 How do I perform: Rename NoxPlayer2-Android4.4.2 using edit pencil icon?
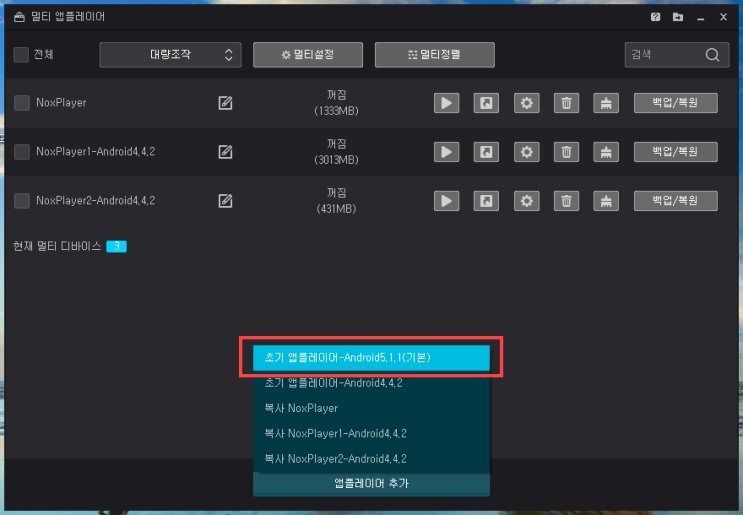[225, 201]
